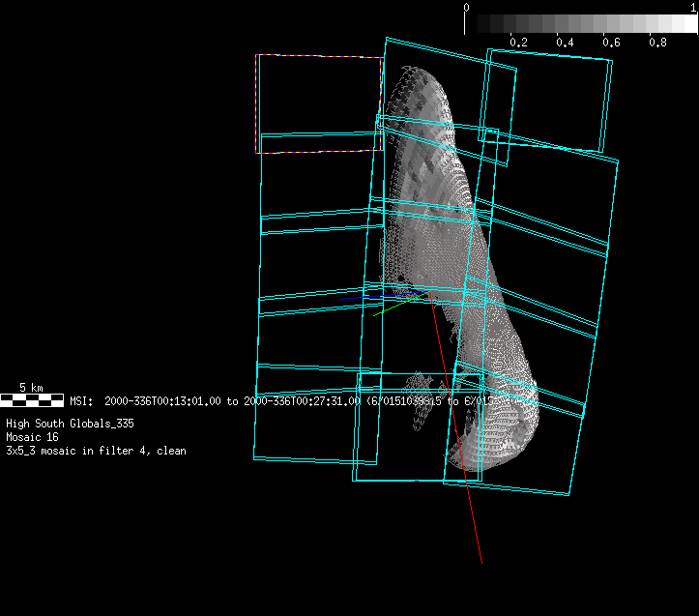The image size is (699, 616).
Task: Click the 0.6 tick label on the colorbar
Action: (x=611, y=43)
